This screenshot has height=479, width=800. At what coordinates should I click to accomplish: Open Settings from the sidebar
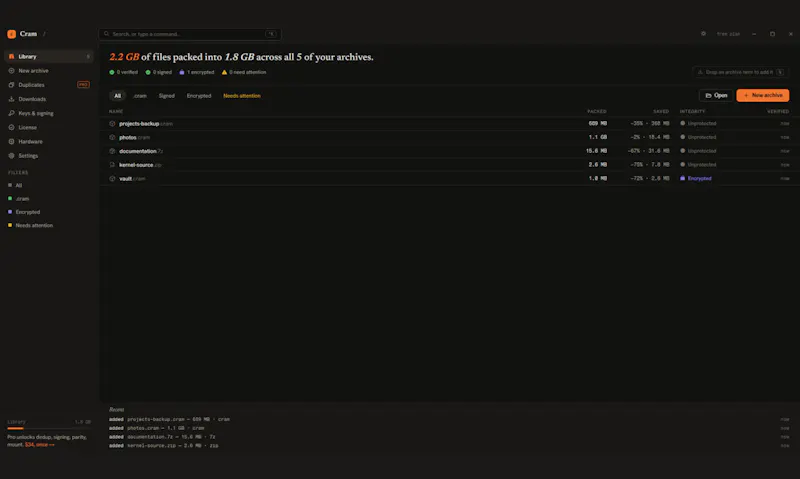click(x=48, y=156)
